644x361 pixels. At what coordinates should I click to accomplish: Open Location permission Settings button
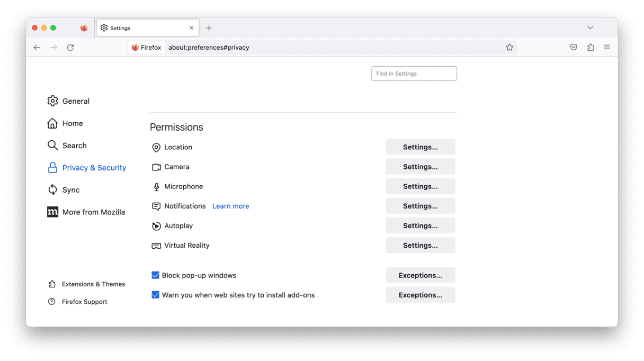420,147
